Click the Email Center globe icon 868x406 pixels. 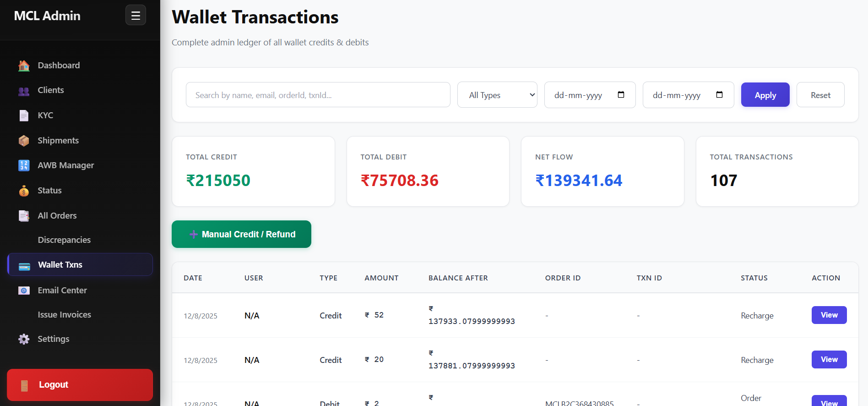(x=23, y=290)
